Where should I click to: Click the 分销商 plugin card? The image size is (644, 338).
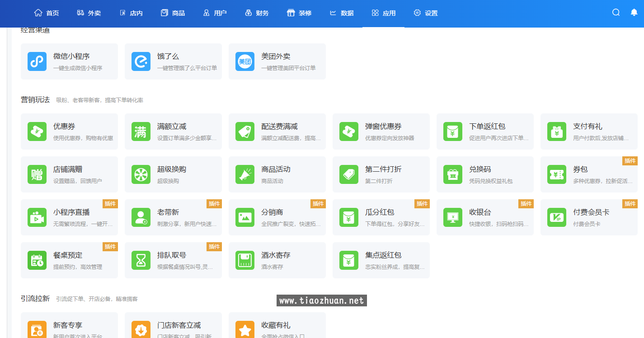point(277,217)
